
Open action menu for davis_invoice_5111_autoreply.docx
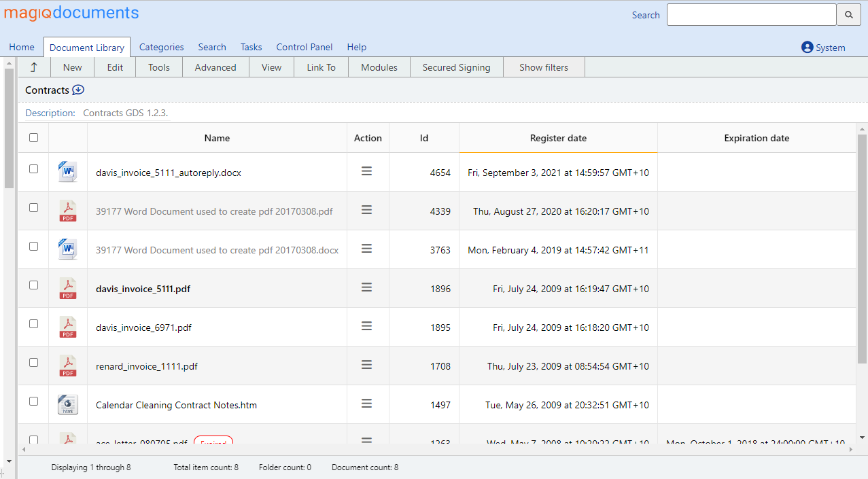[x=366, y=172]
